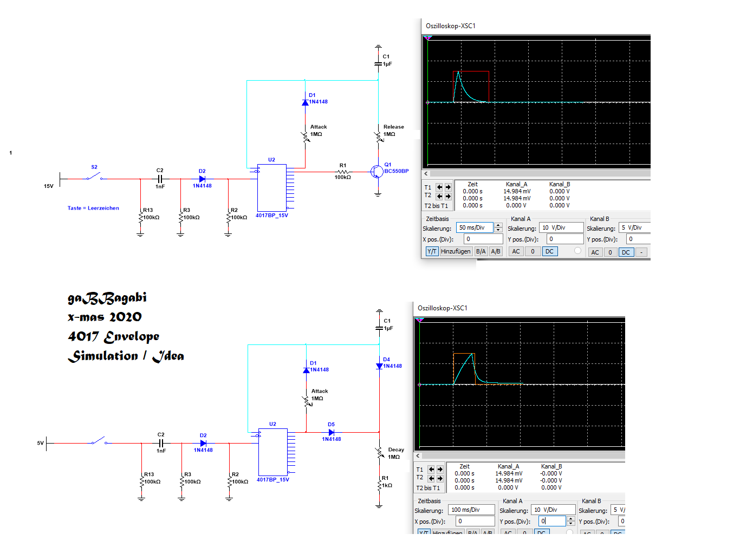Click T1 cursor right arrow in top oscilloscope

[448, 187]
